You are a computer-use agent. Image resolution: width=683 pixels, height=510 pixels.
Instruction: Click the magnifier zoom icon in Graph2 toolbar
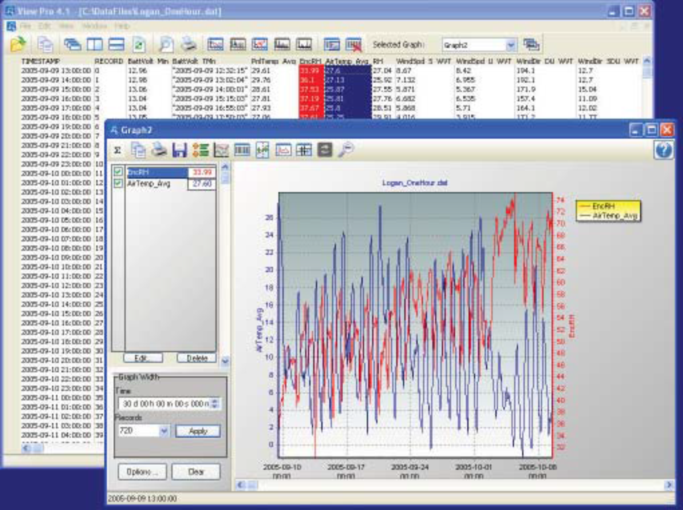pyautogui.click(x=346, y=150)
